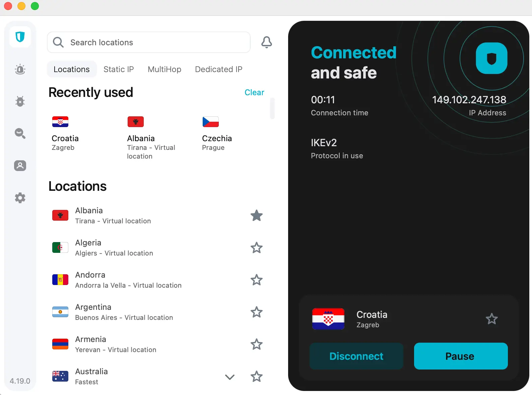Open the Dedicated IP tab
532x395 pixels.
pyautogui.click(x=218, y=69)
